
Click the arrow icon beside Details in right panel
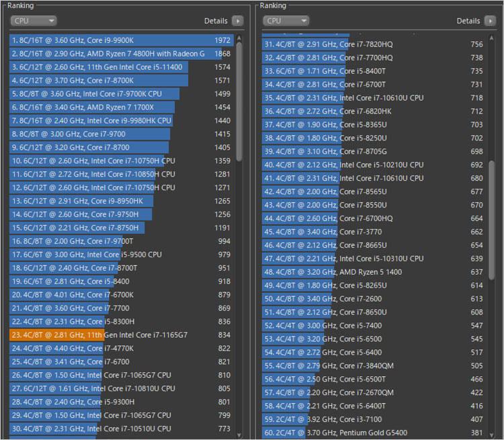pos(490,21)
